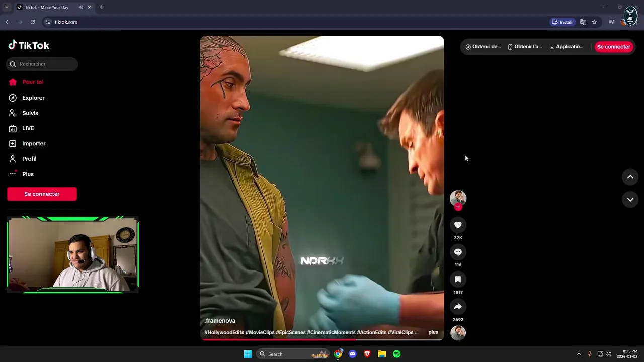The image size is (644, 362).
Task: Mute the tab using its speaker icon
Action: point(80,7)
